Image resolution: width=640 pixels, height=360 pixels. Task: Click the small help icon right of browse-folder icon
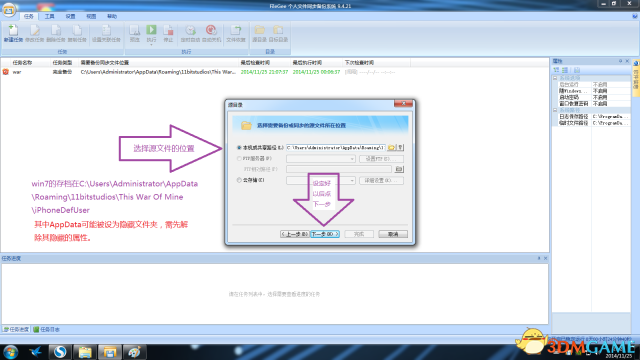pos(400,147)
